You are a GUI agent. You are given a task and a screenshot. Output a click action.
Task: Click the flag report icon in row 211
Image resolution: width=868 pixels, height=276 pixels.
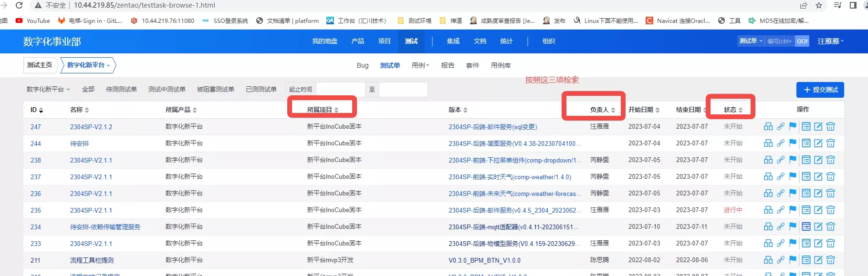793,260
